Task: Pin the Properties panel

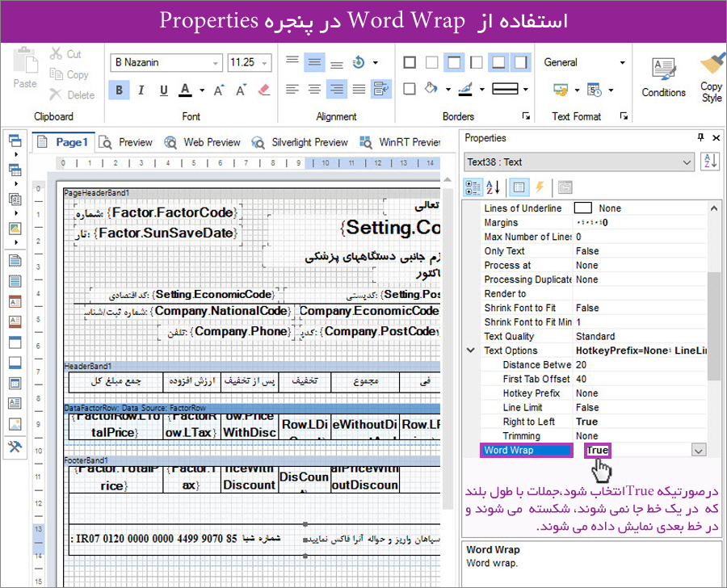Action: click(x=700, y=137)
